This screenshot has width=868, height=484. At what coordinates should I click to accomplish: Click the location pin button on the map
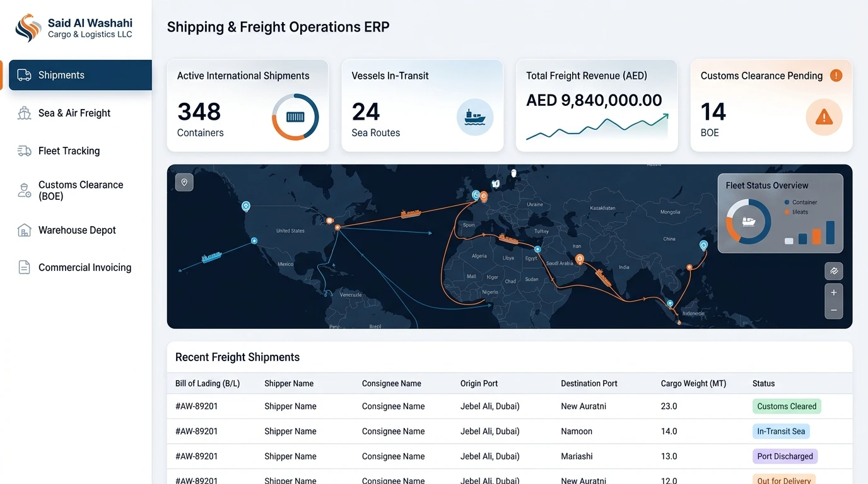pyautogui.click(x=184, y=182)
